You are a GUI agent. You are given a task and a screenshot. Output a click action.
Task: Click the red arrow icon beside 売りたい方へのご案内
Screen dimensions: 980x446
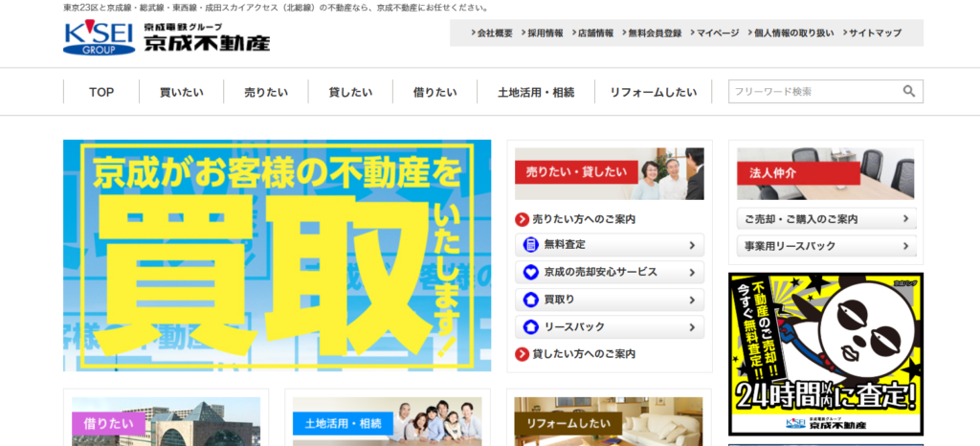[522, 219]
